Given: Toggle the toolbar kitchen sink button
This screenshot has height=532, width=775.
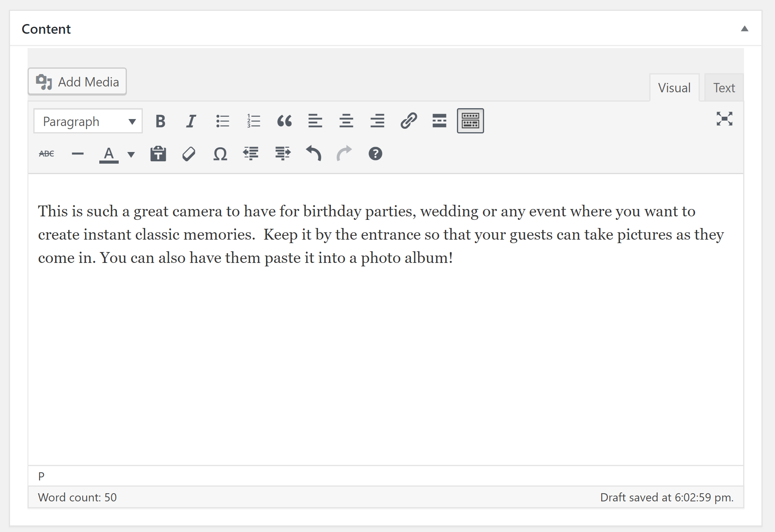Looking at the screenshot, I should tap(470, 121).
